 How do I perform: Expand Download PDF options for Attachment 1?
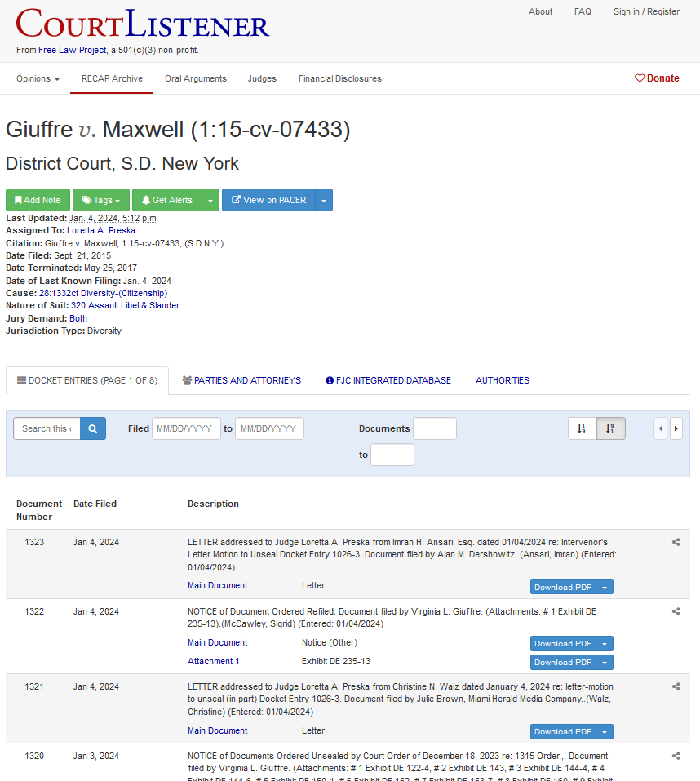point(605,663)
